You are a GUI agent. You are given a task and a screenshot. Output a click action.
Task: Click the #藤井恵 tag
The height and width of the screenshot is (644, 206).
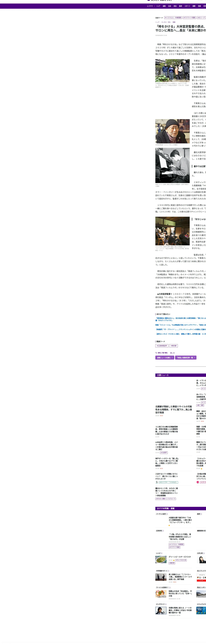point(172,563)
